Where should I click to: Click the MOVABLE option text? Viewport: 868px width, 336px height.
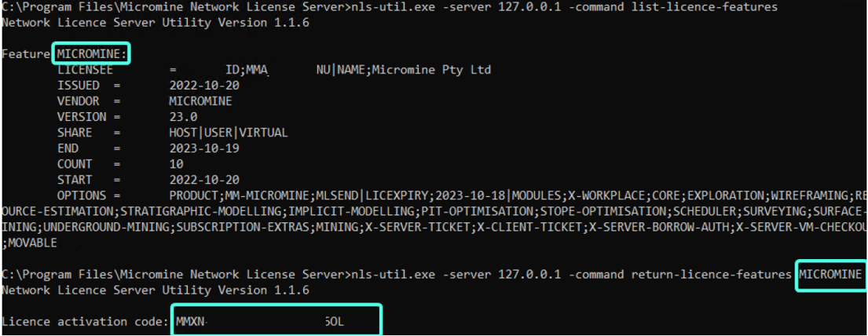pyautogui.click(x=33, y=243)
